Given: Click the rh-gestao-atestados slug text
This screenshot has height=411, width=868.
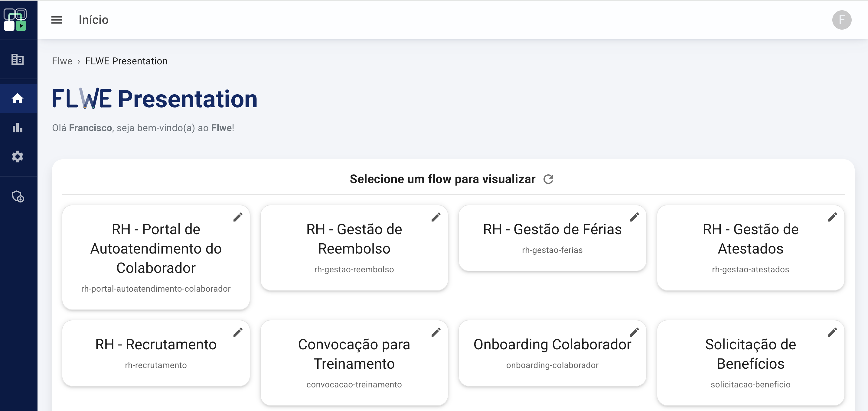Looking at the screenshot, I should pyautogui.click(x=750, y=269).
